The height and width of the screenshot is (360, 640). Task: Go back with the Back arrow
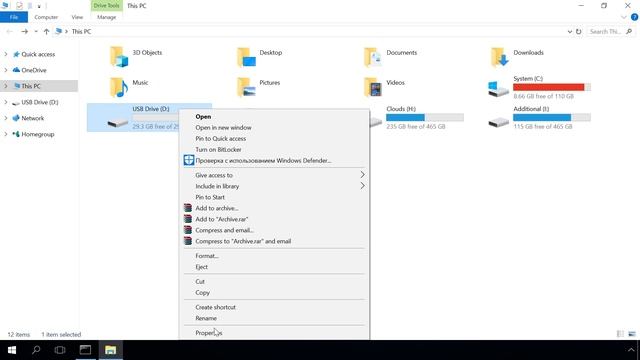[9, 31]
